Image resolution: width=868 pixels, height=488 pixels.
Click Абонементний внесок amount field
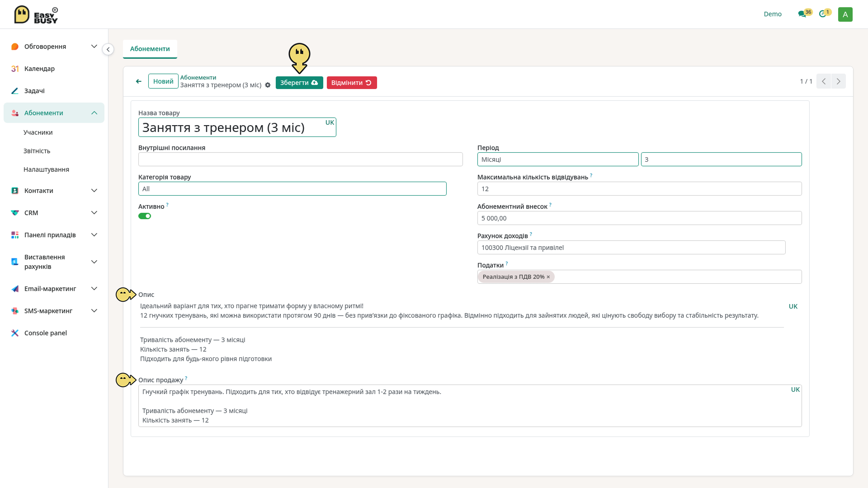(639, 218)
